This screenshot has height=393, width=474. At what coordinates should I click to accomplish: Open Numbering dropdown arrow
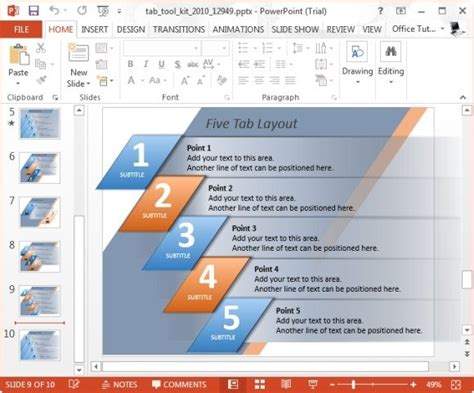click(x=279, y=48)
